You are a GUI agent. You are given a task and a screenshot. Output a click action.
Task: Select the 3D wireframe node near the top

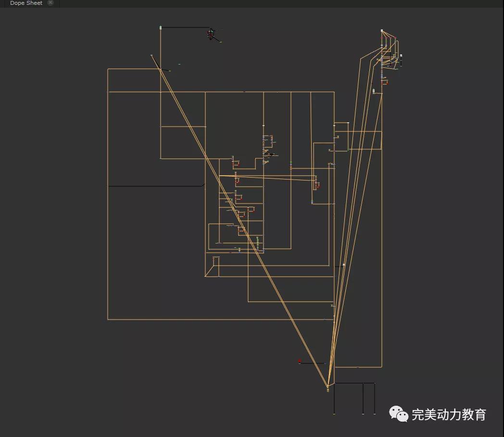pos(211,34)
